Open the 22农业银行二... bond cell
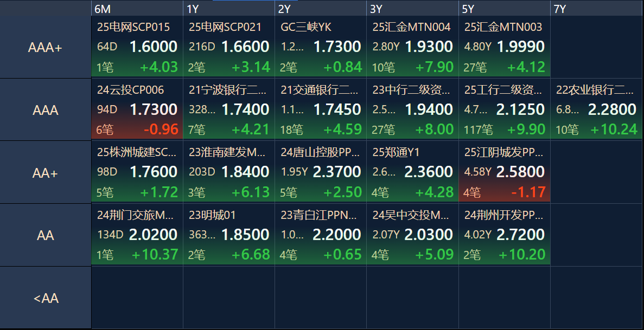 [597, 109]
